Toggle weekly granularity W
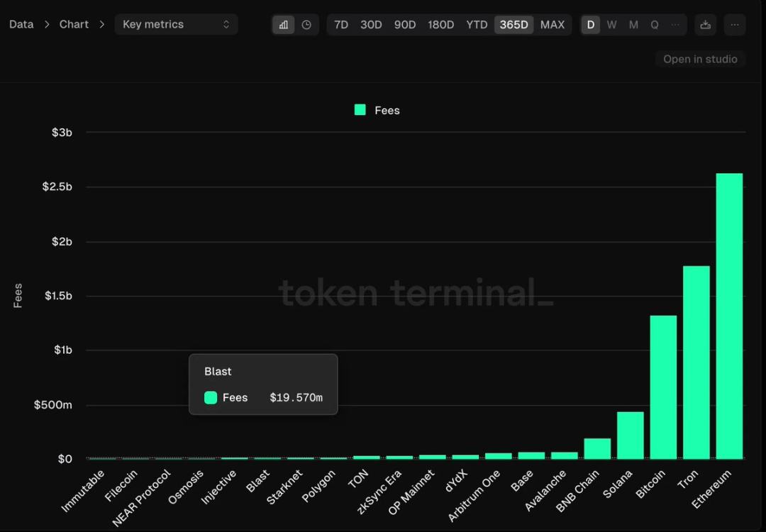 click(611, 25)
